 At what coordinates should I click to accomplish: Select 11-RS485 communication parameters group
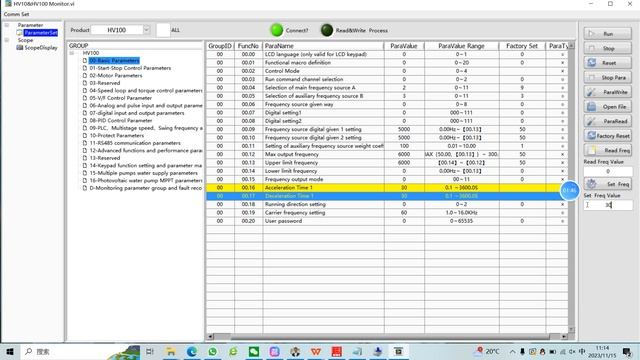tap(135, 143)
